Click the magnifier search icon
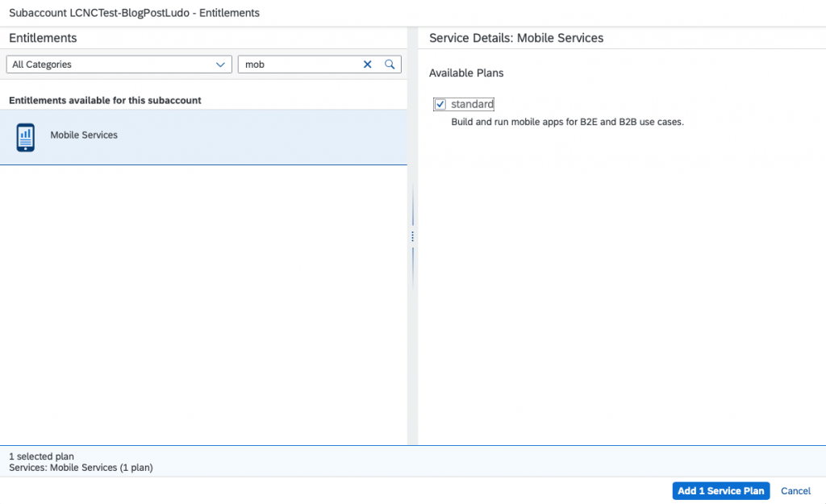 click(x=390, y=65)
